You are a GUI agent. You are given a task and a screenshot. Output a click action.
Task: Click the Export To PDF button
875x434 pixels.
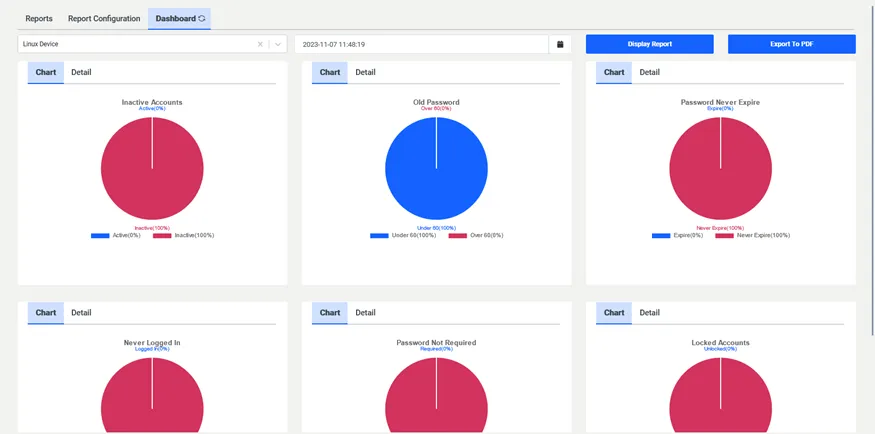click(x=791, y=44)
